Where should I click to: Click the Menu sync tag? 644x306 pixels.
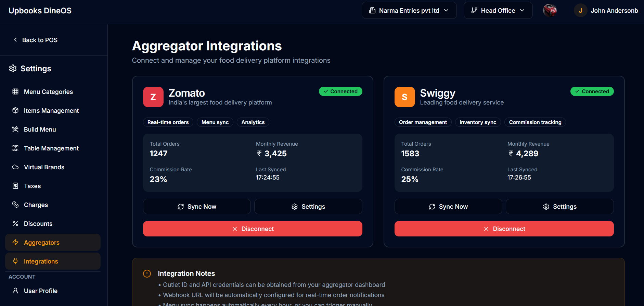[x=215, y=122]
